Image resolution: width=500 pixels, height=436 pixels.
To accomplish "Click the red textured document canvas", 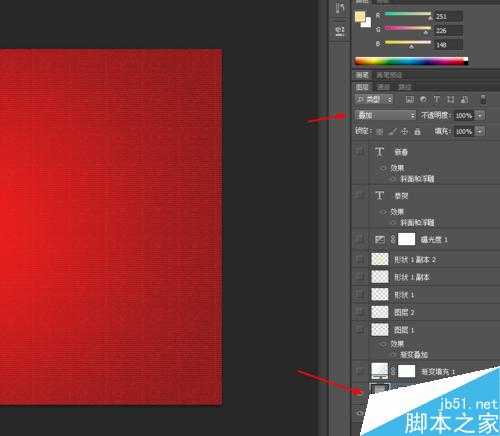I will (111, 227).
